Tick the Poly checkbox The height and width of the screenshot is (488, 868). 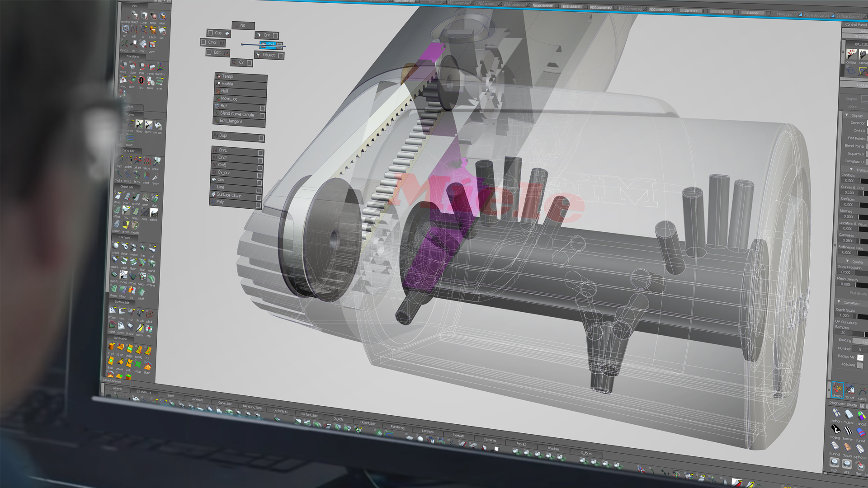coord(259,205)
